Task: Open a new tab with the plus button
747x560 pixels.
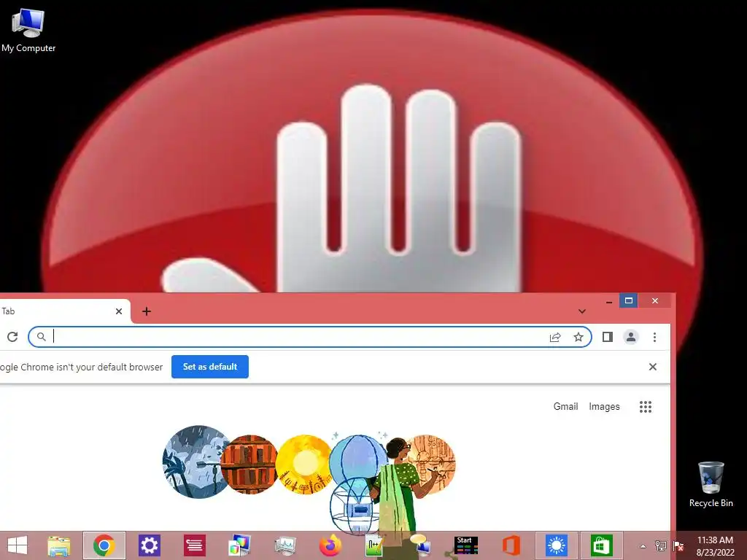Action: point(147,311)
